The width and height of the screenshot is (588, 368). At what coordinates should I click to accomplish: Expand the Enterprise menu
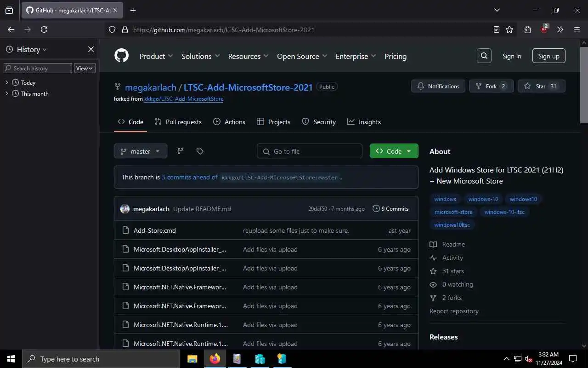coord(356,56)
